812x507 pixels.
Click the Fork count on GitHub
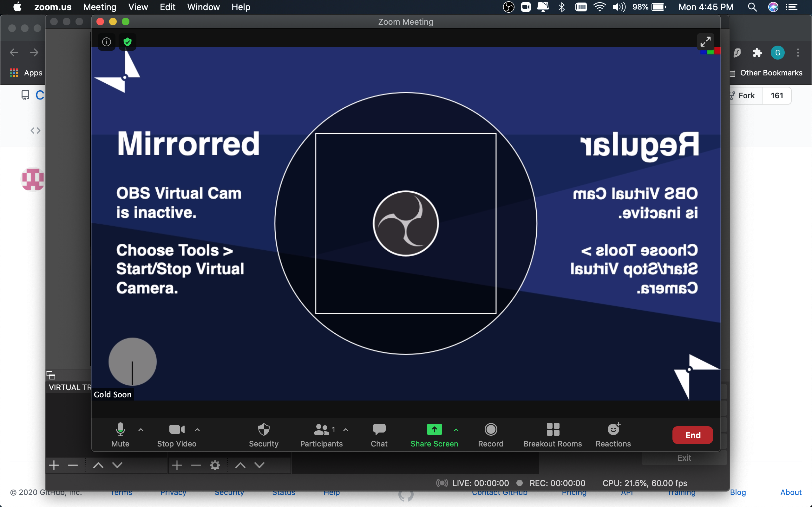tap(777, 96)
